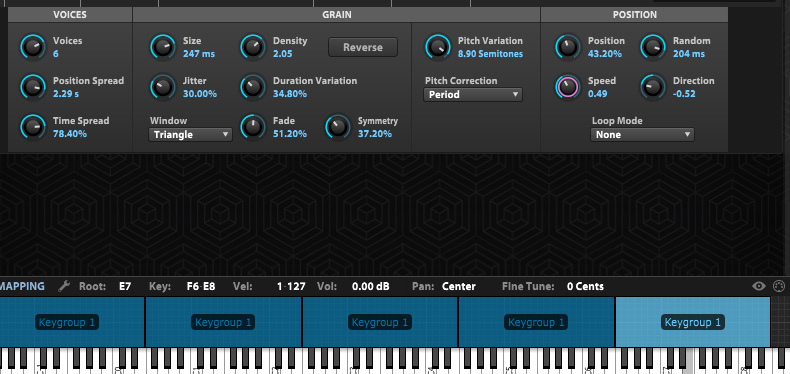Click the Pitch Variation knob
Image resolution: width=790 pixels, height=374 pixels.
click(438, 47)
